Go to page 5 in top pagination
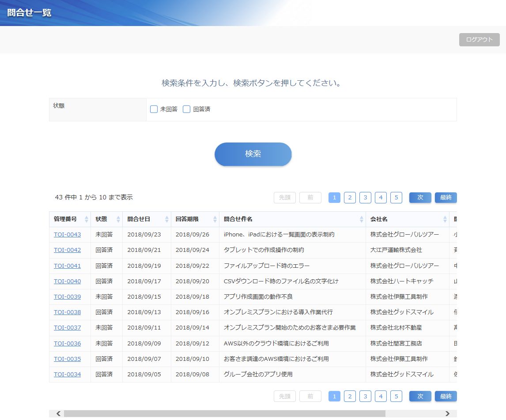Screen dimensions: 506x420 tap(396, 198)
